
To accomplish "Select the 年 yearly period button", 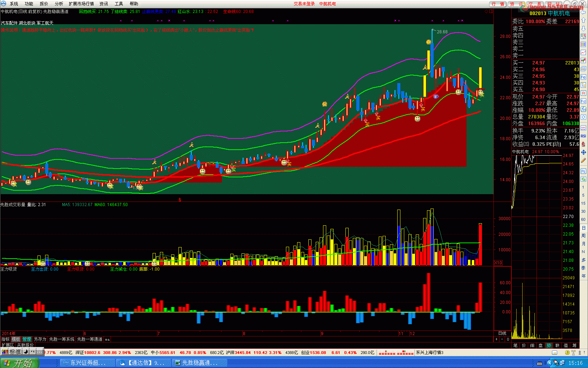I will click(583, 276).
